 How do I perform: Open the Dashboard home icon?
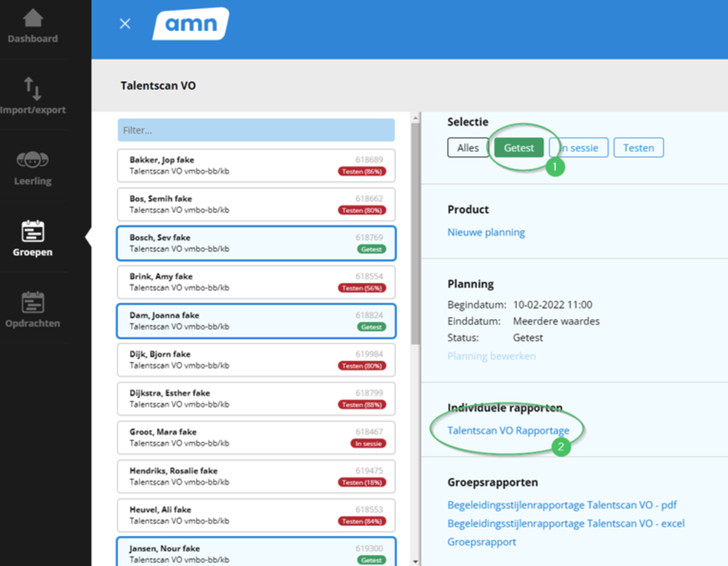(x=32, y=20)
